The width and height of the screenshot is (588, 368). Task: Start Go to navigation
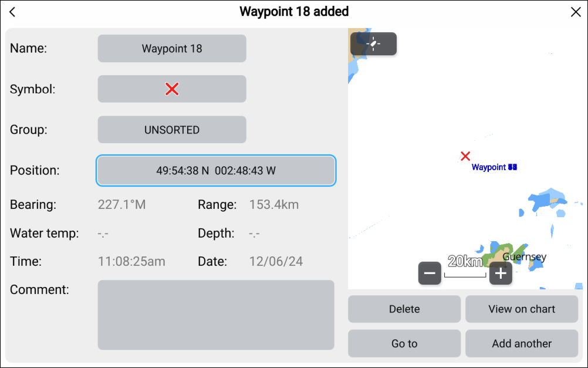[x=404, y=343]
